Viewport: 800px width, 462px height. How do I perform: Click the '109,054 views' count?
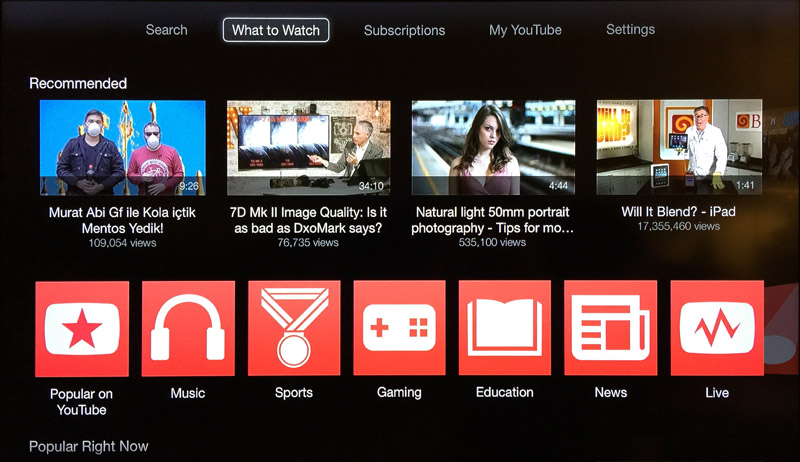point(122,243)
